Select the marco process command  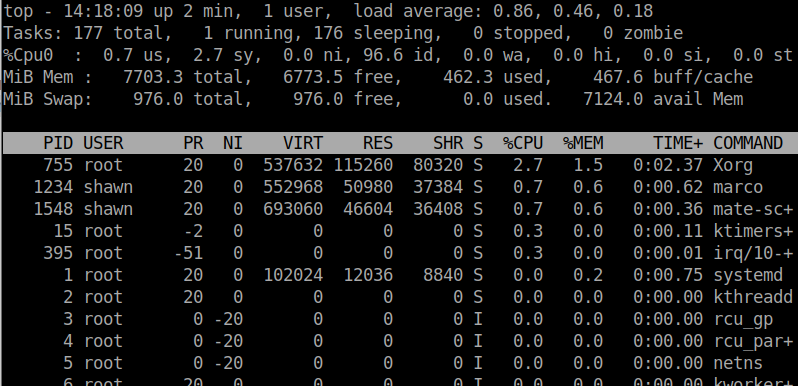(x=738, y=187)
